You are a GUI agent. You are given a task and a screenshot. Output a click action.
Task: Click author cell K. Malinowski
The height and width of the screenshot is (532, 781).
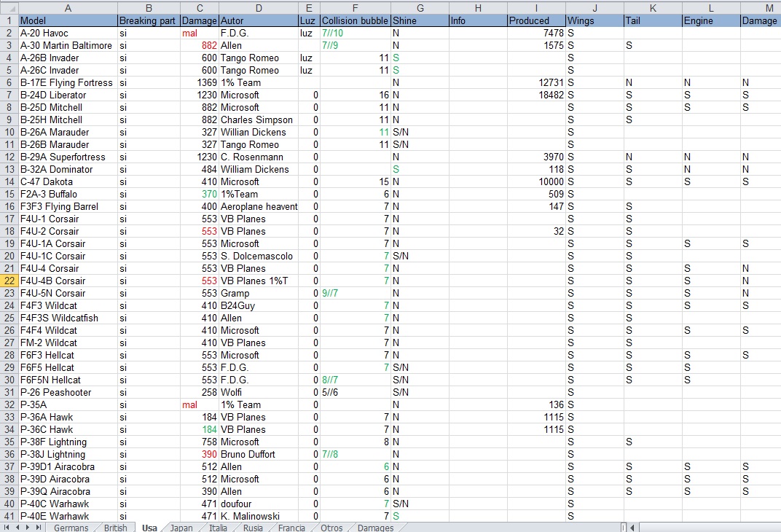click(259, 516)
